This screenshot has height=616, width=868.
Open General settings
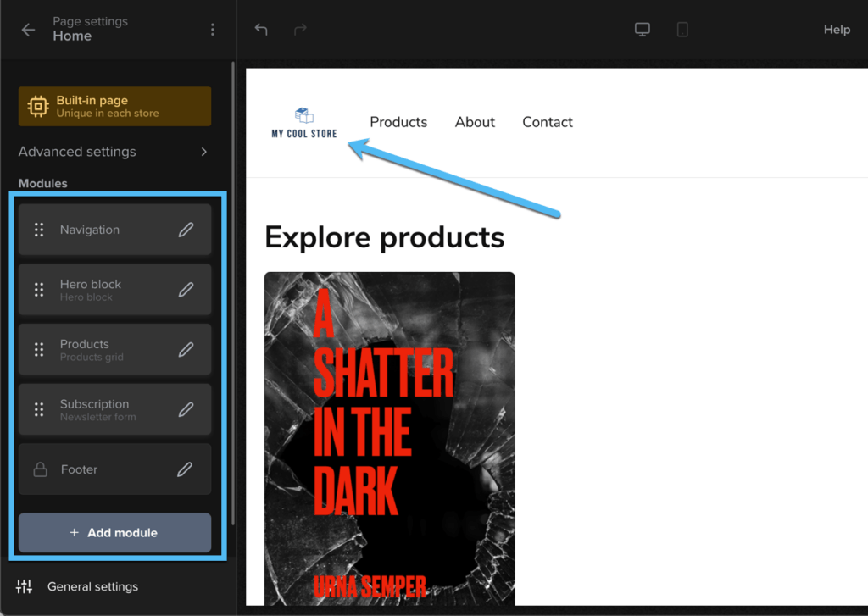pos(93,586)
